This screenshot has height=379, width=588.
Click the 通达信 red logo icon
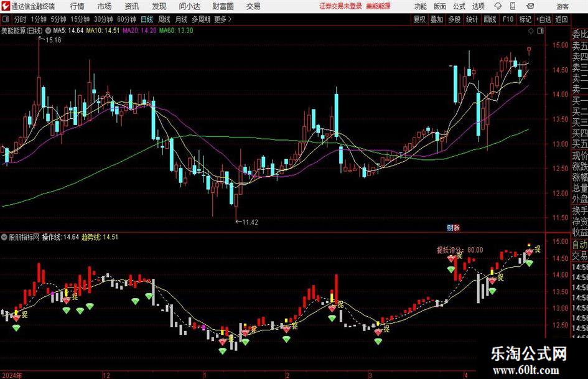click(x=6, y=6)
